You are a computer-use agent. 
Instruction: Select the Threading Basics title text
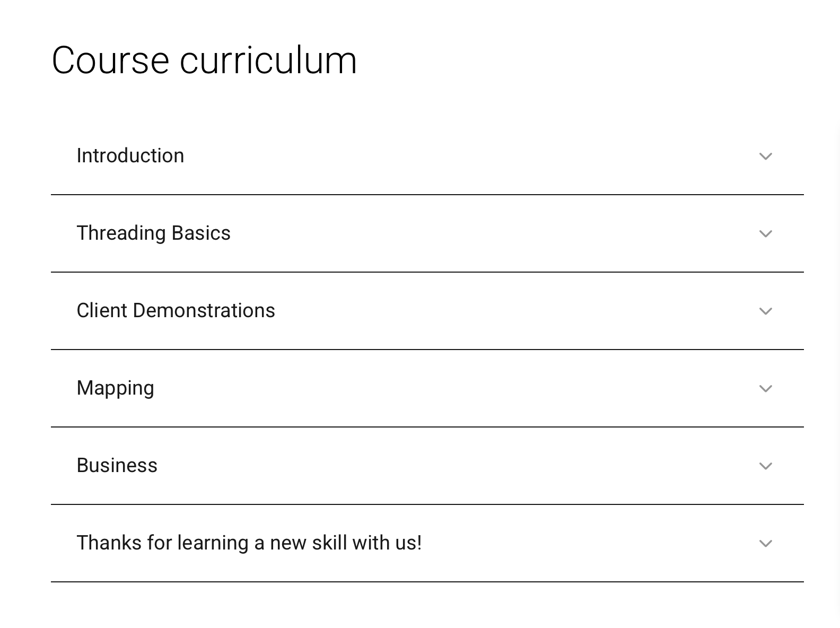[154, 233]
